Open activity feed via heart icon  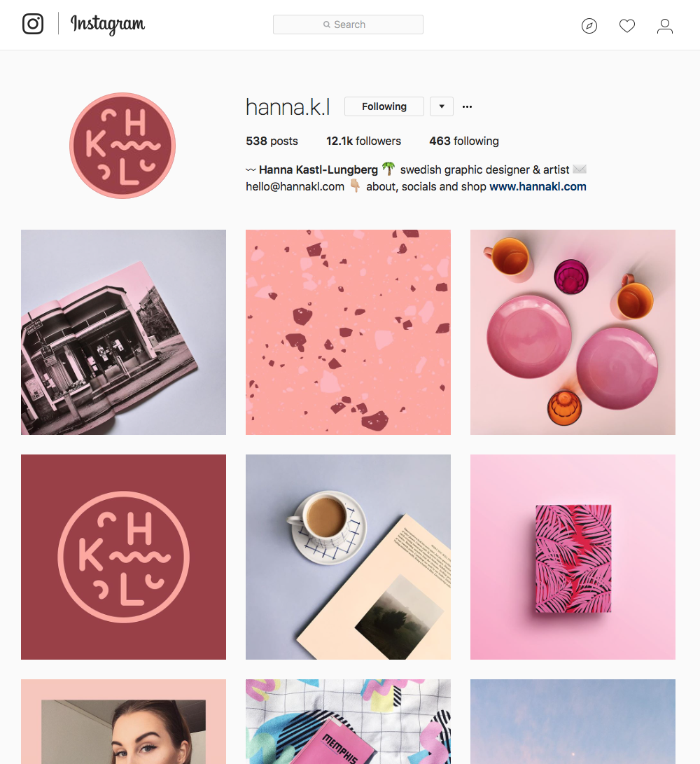627,26
